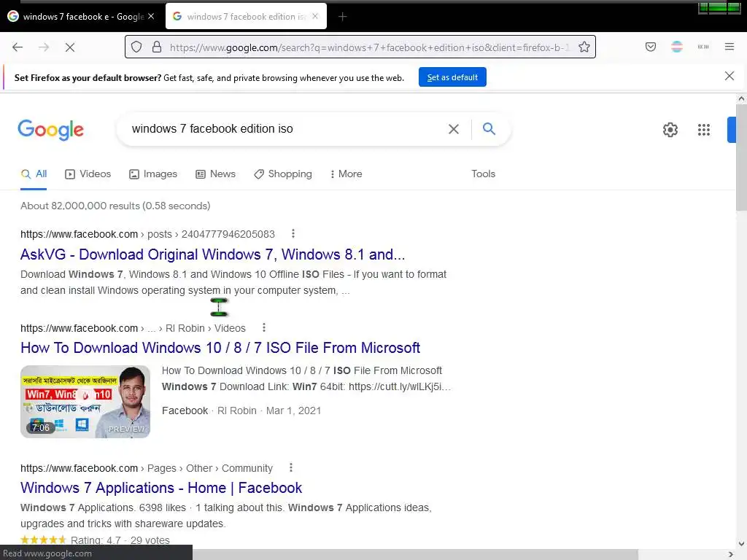747x560 pixels.
Task: Open AskVG Download Original Windows 7 link
Action: click(x=212, y=254)
